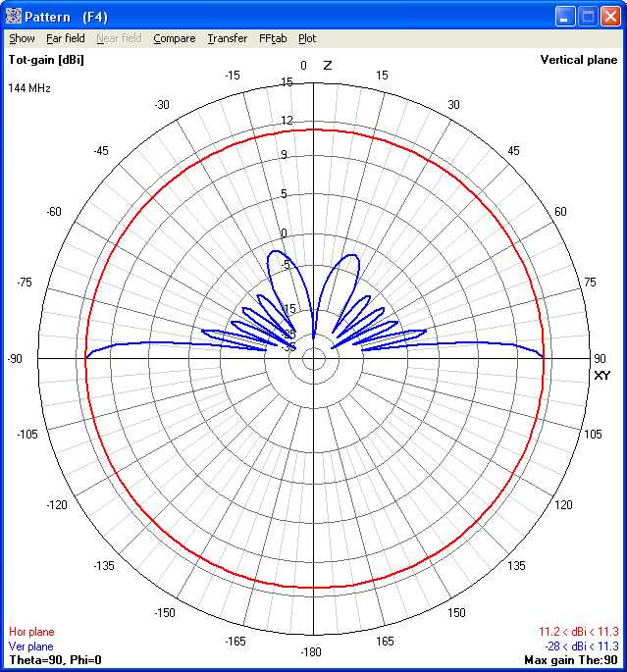Click the Vertical plane heading
Screen dimensions: 627x672
pos(579,61)
